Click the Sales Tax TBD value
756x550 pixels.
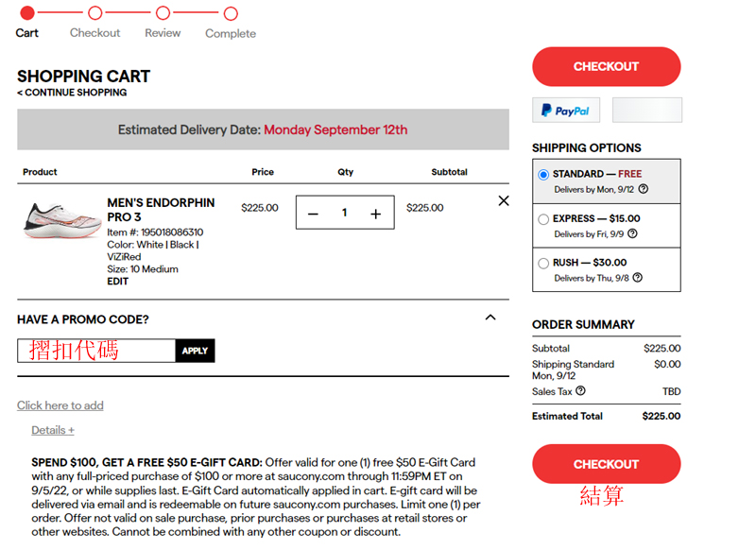[671, 391]
